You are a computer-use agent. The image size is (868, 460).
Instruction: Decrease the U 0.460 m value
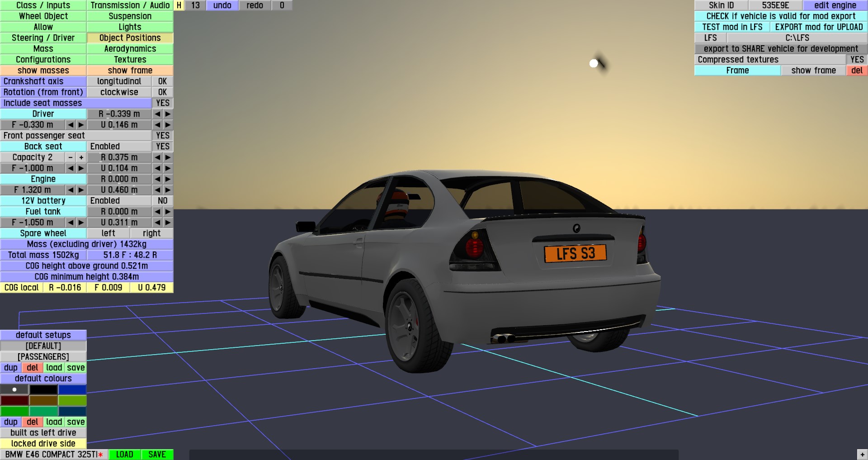pyautogui.click(x=157, y=190)
